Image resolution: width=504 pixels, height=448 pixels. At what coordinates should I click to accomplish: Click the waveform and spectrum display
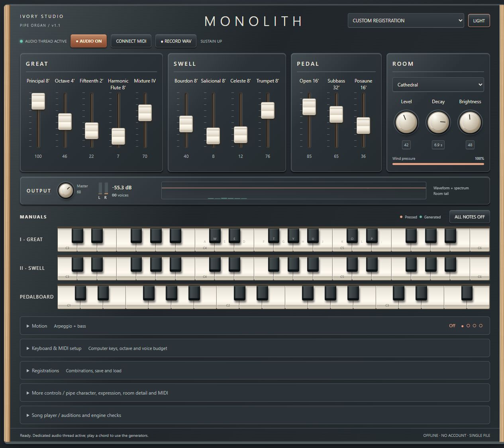tap(294, 191)
